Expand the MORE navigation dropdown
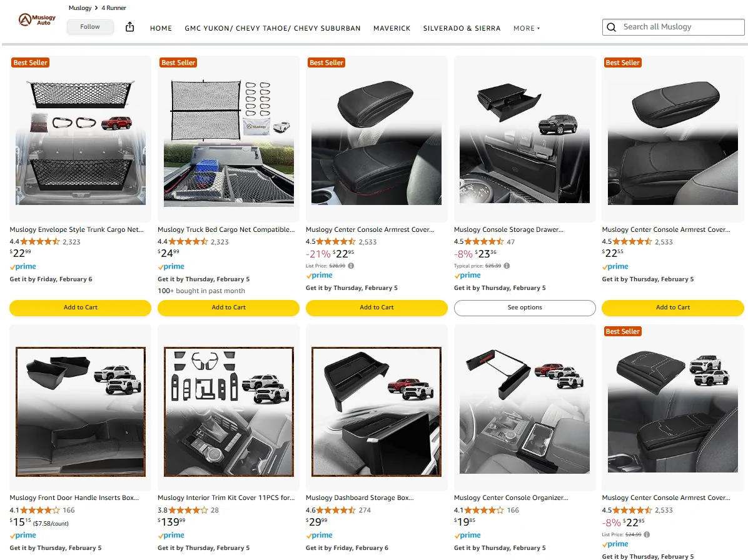This screenshot has height=560, width=748. (x=526, y=28)
